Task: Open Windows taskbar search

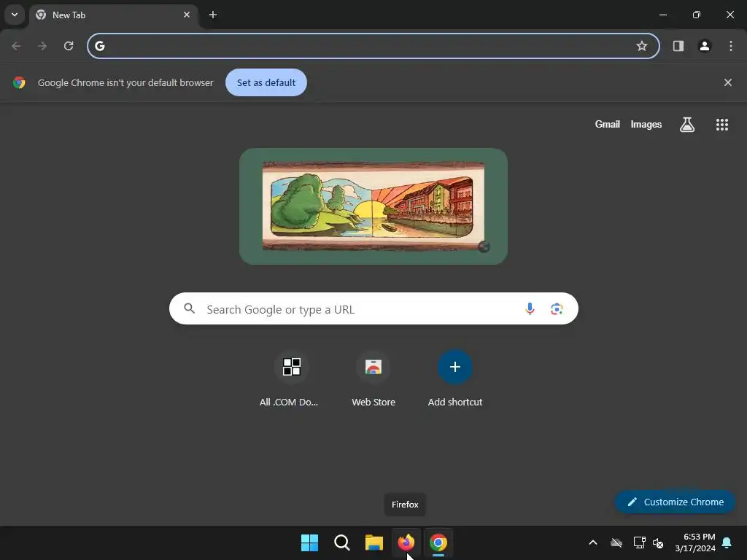Action: (x=341, y=542)
